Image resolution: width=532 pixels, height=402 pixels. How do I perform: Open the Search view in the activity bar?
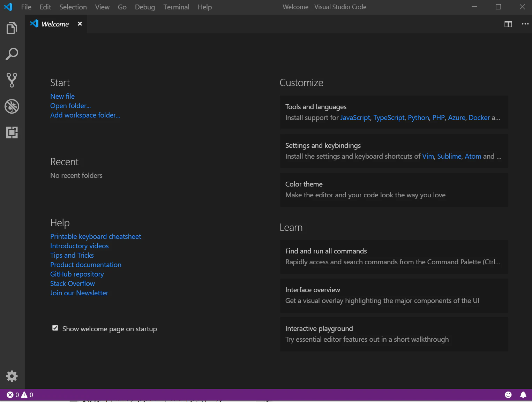pos(12,54)
